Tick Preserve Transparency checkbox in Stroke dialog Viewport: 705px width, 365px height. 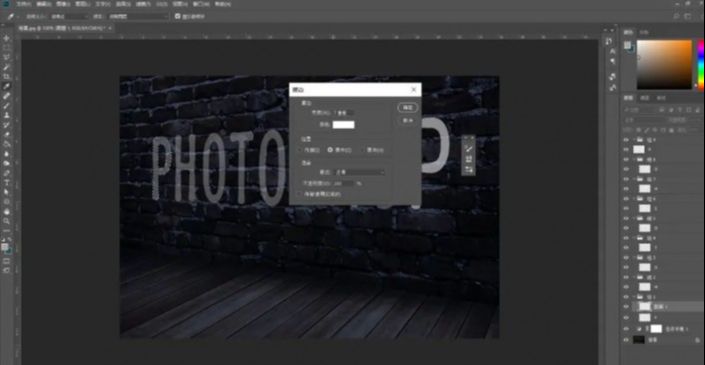(x=300, y=194)
